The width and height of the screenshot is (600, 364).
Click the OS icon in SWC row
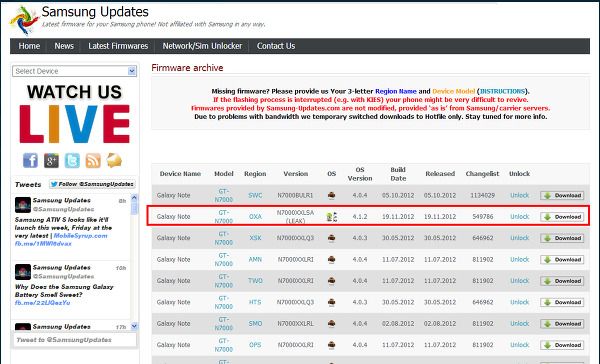pyautogui.click(x=331, y=195)
